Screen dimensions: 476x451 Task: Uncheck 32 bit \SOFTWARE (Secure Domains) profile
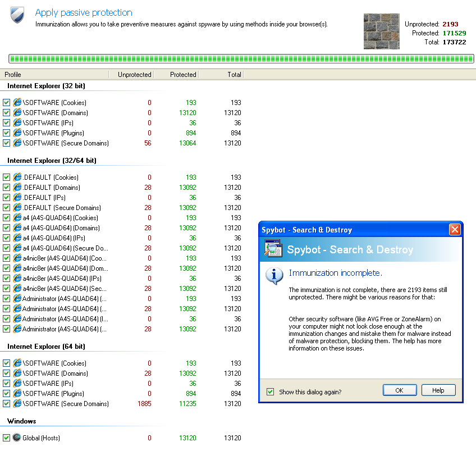6,143
